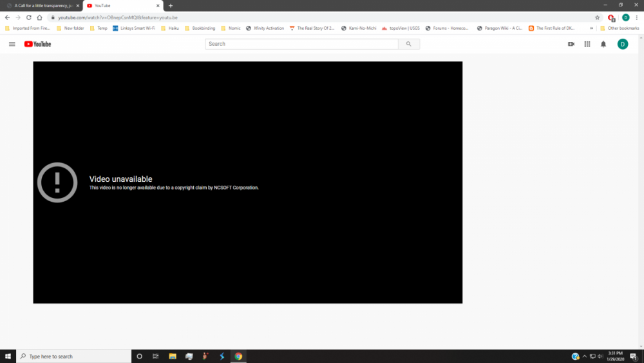
Task: Open the Nomic bookmark folder
Action: (231, 28)
